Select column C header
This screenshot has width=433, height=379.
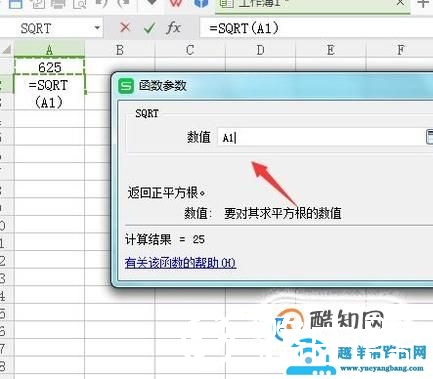click(190, 50)
